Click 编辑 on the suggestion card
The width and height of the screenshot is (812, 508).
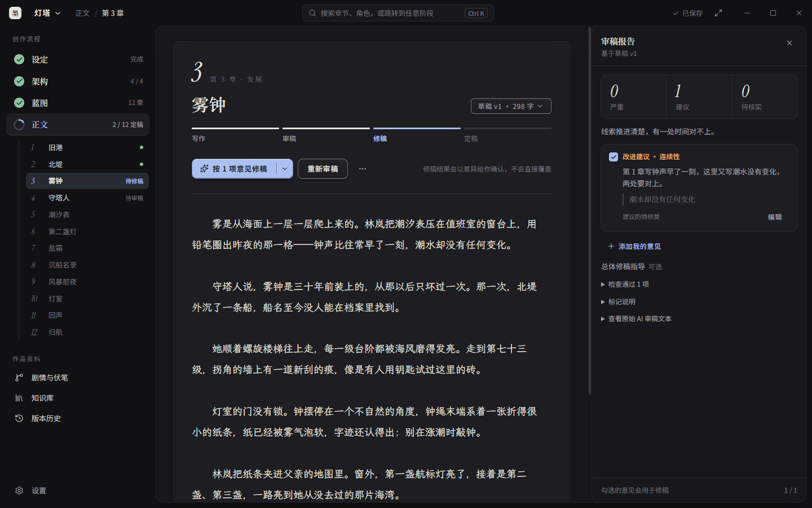[x=775, y=217]
